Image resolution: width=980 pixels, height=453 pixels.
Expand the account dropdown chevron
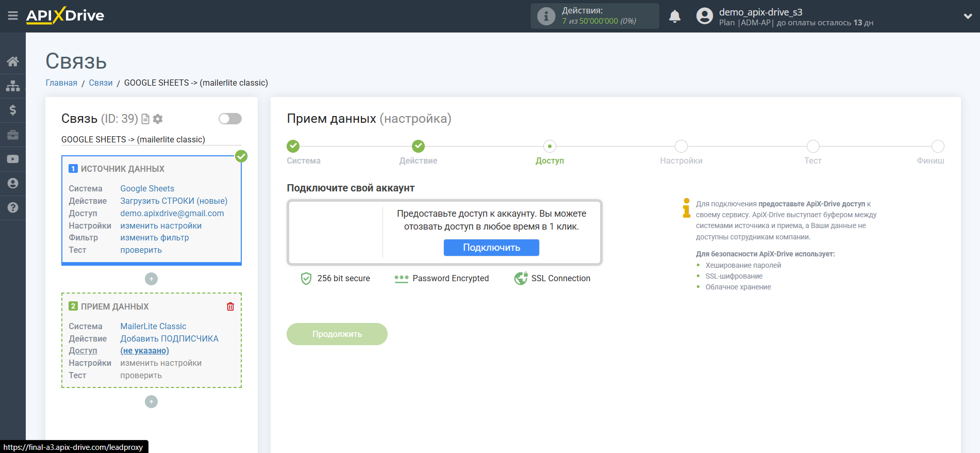tap(968, 16)
